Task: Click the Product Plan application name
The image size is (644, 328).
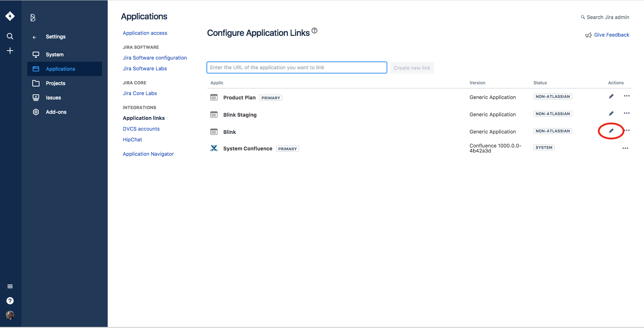Action: pyautogui.click(x=239, y=98)
